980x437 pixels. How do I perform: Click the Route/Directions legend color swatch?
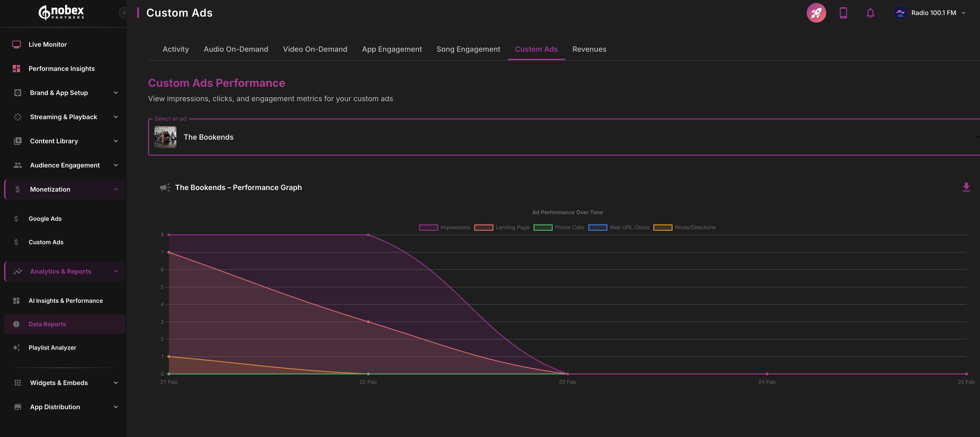[x=662, y=227]
